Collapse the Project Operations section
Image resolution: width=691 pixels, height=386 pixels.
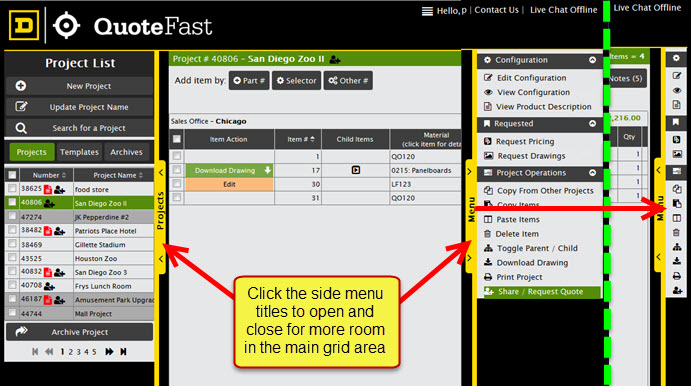point(592,173)
